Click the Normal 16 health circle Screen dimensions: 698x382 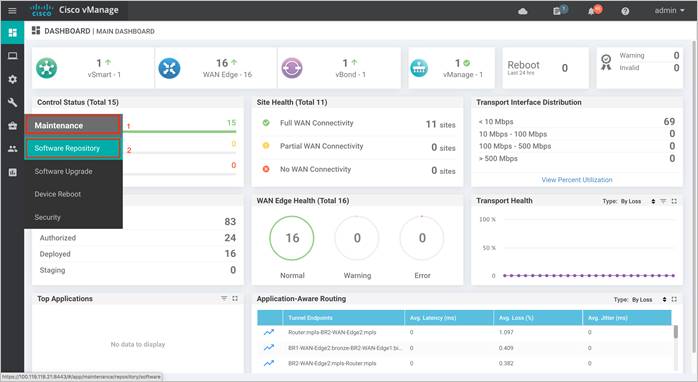coord(292,238)
